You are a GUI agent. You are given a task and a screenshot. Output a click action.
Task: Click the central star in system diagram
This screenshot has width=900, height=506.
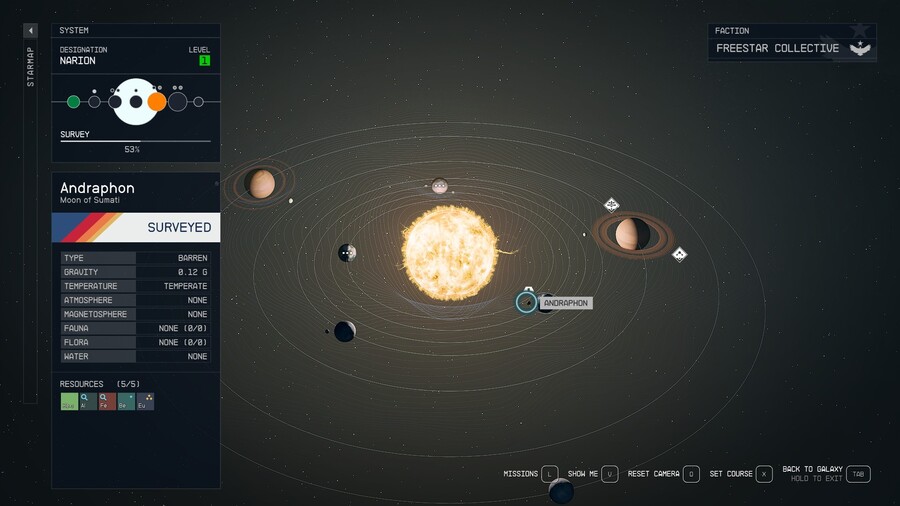click(x=135, y=101)
